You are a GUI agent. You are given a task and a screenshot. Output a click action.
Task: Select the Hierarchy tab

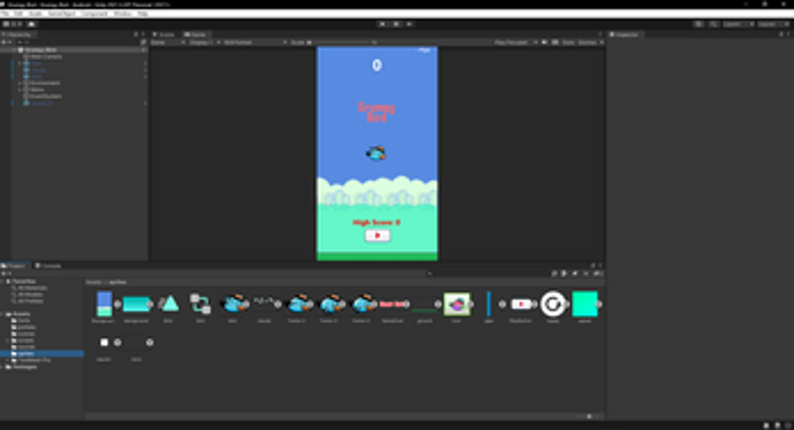[x=18, y=34]
